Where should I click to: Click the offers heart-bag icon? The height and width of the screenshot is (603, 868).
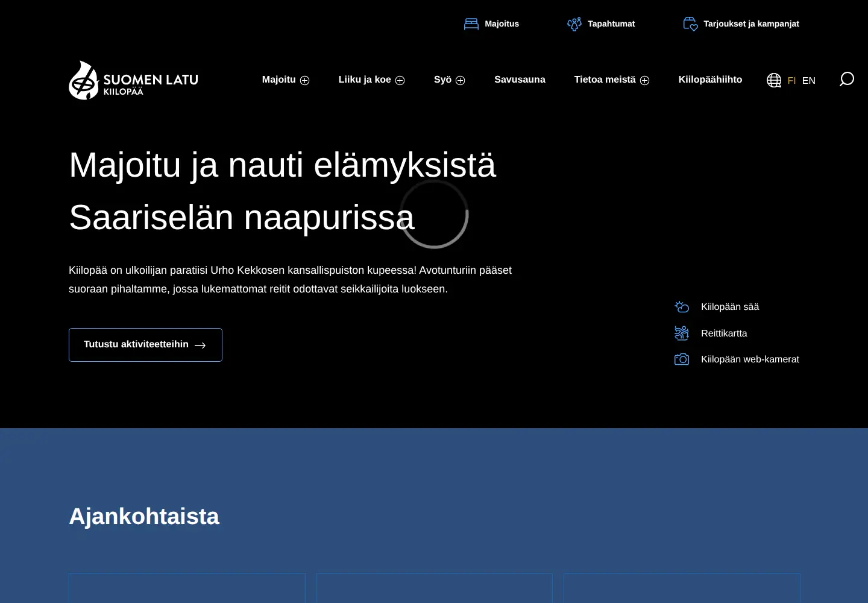coord(690,24)
